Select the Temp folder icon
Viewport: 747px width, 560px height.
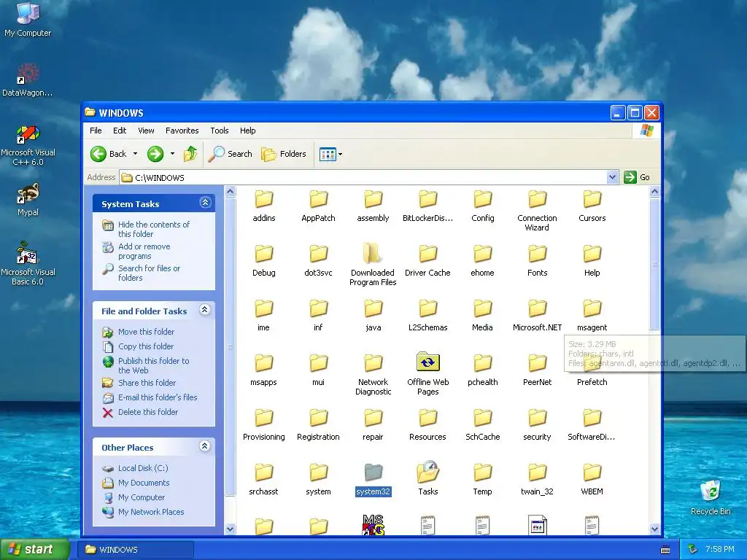pyautogui.click(x=483, y=472)
